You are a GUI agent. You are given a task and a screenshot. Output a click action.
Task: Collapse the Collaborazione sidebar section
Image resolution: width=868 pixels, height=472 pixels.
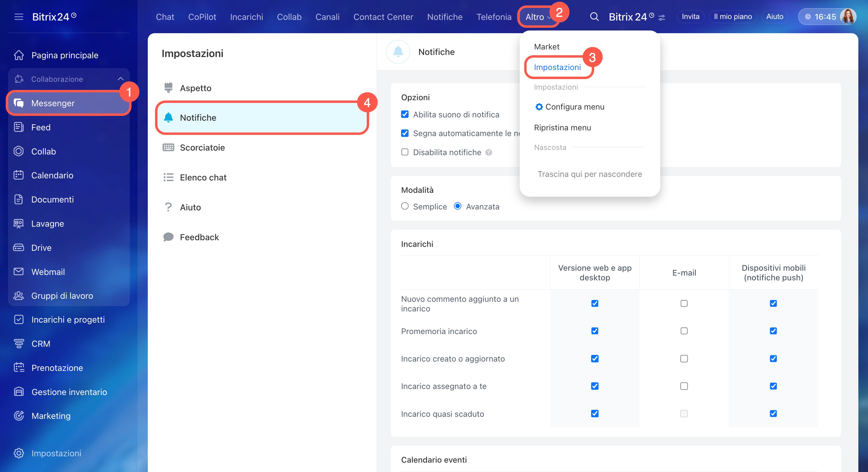[120, 79]
